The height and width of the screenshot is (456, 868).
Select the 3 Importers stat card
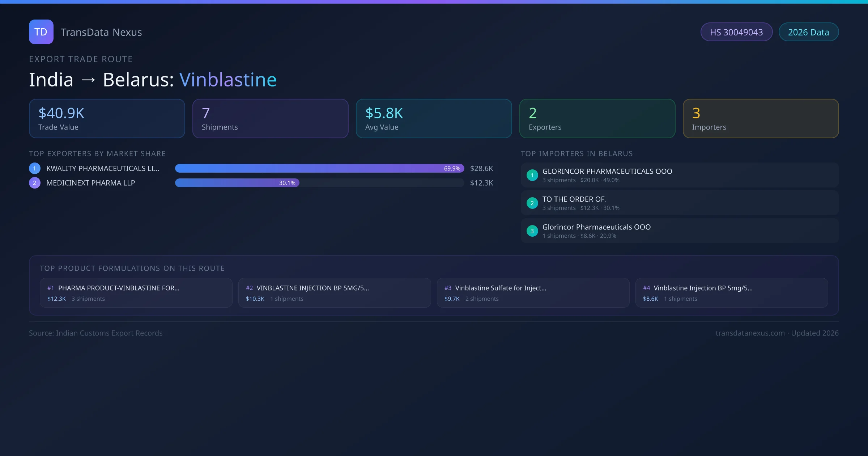pos(761,118)
